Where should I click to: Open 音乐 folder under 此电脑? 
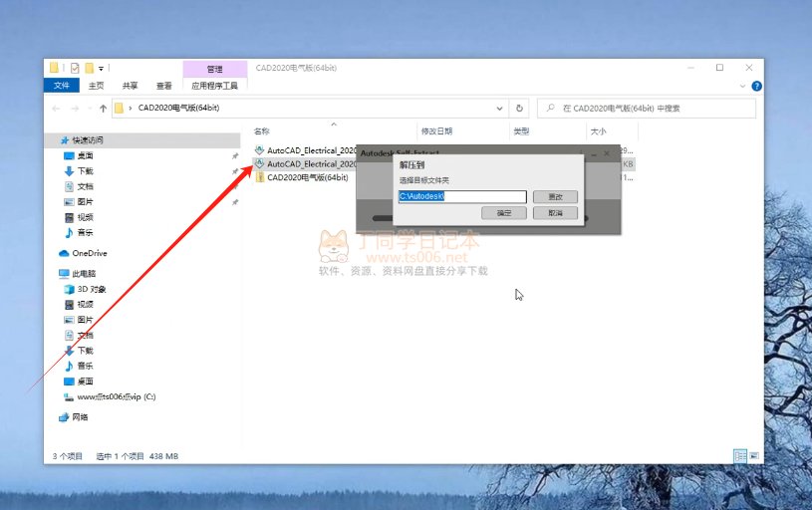click(x=85, y=366)
